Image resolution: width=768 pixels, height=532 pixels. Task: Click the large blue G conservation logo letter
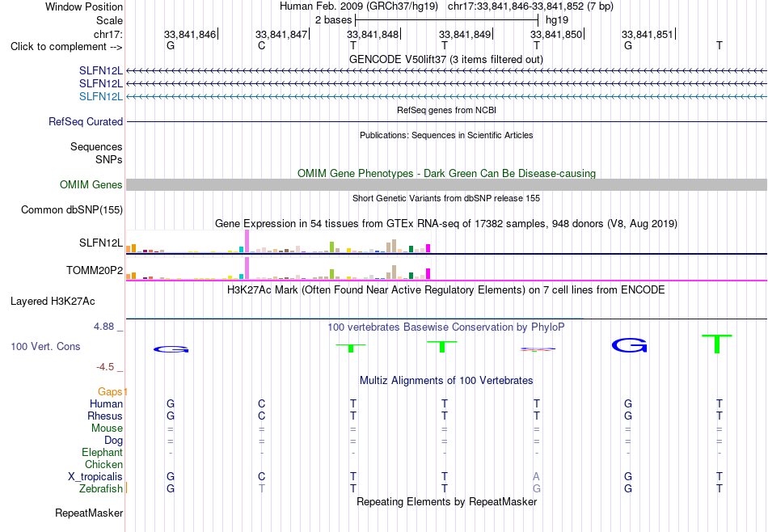(630, 345)
